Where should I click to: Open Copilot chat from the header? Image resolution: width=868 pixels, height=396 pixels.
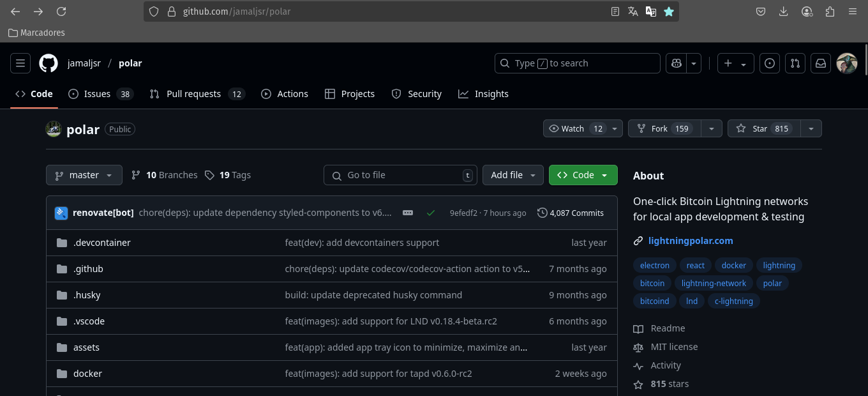pos(676,63)
